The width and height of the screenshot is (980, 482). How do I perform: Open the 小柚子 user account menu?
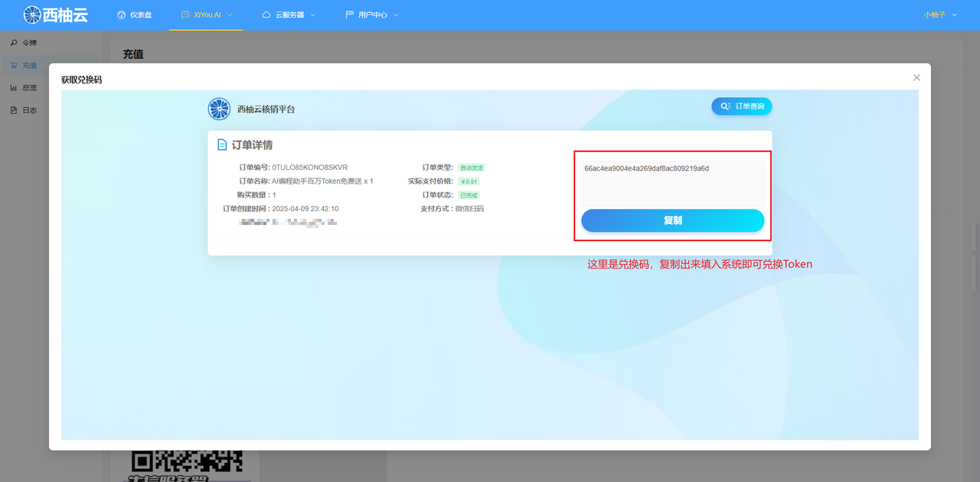[940, 15]
